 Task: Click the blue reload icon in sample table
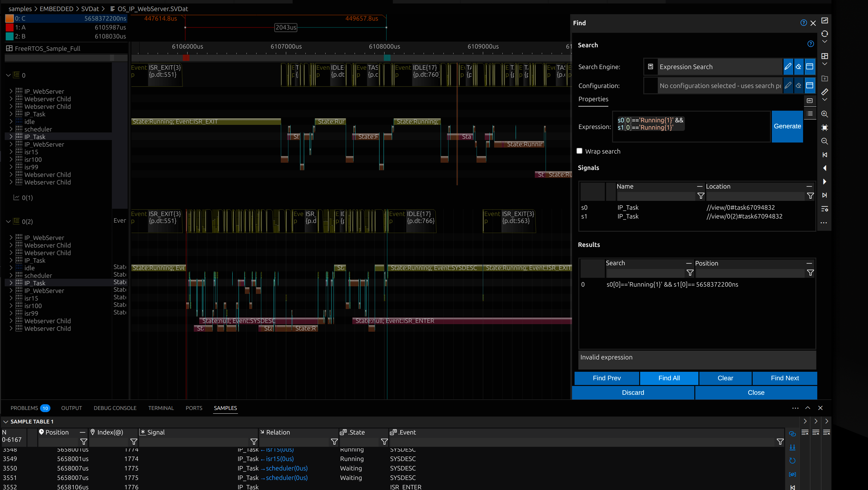tap(792, 461)
